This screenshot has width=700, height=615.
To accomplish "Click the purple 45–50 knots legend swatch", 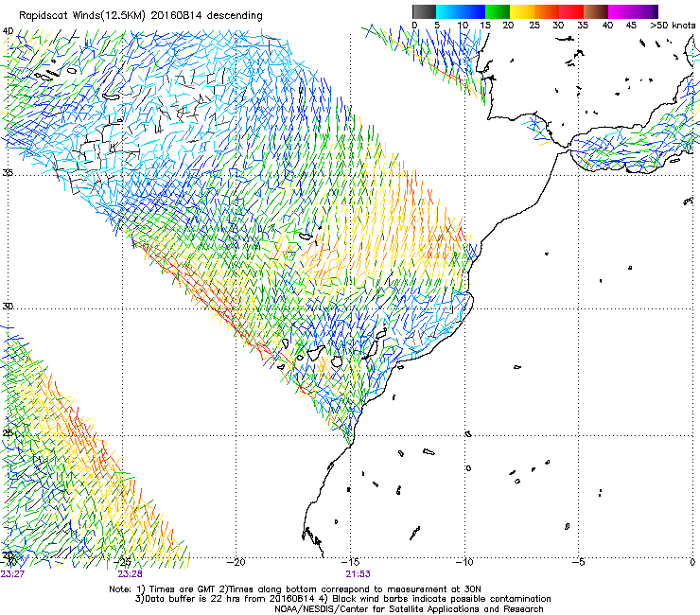I will pos(645,11).
